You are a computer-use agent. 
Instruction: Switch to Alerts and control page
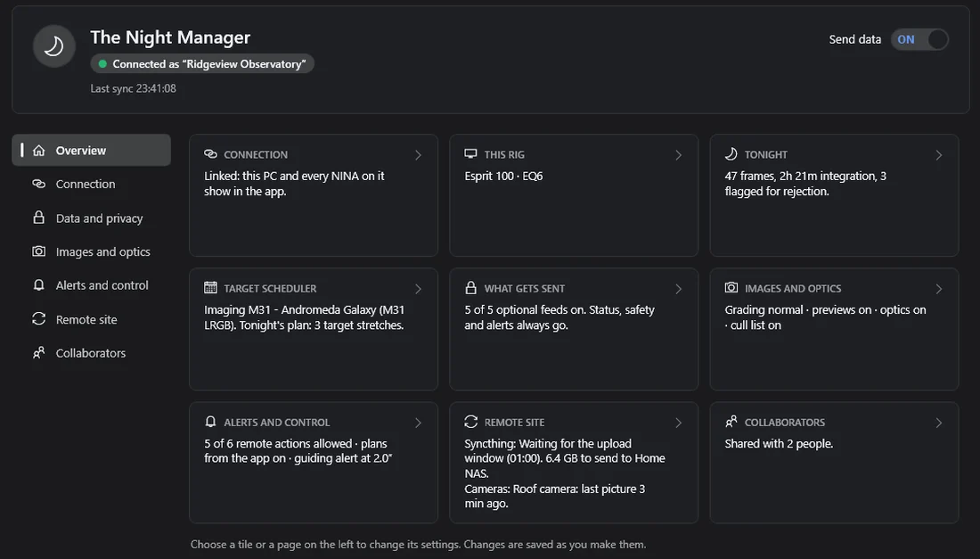pos(91,285)
